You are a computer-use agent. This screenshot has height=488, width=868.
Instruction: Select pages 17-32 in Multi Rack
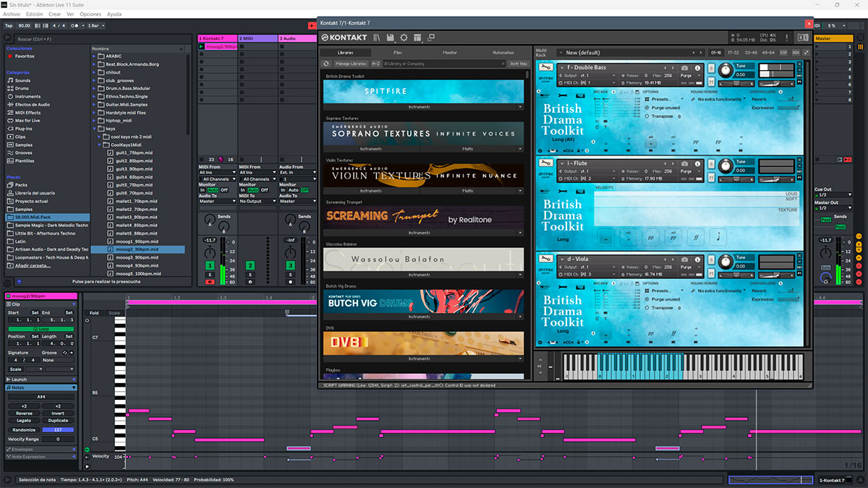pyautogui.click(x=733, y=53)
